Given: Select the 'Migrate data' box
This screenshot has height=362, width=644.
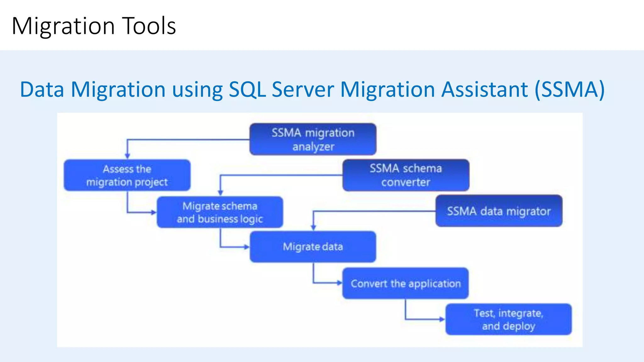Looking at the screenshot, I should pos(313,247).
